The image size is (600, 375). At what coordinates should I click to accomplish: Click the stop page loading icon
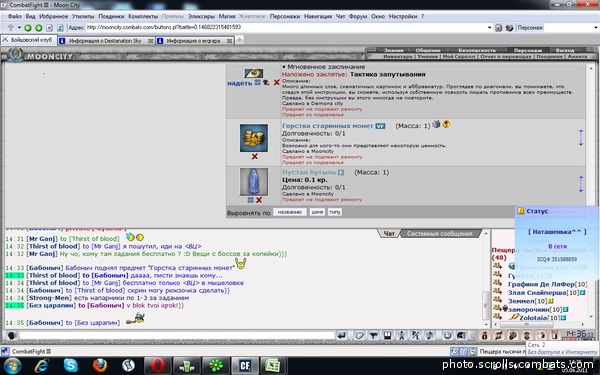point(49,28)
